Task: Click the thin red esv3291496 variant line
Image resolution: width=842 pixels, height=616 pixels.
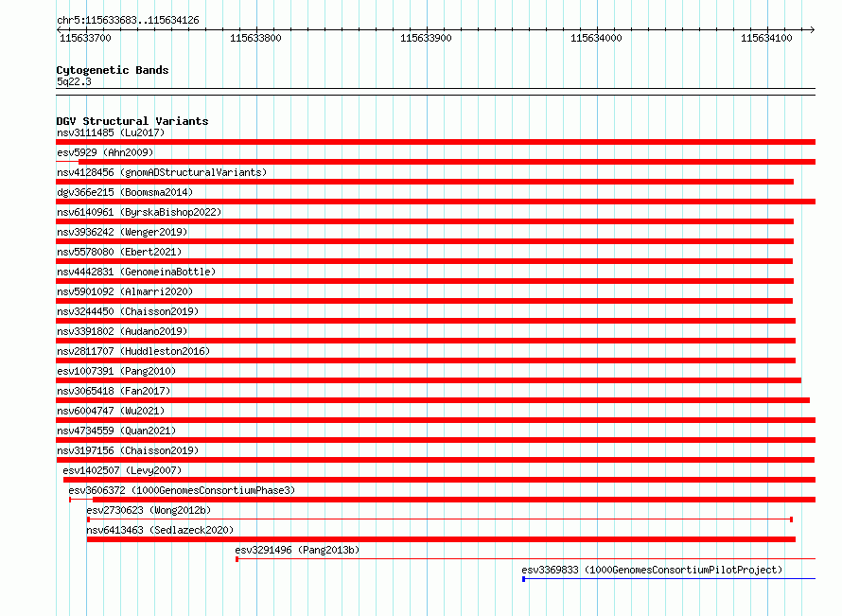Action: [x=525, y=559]
